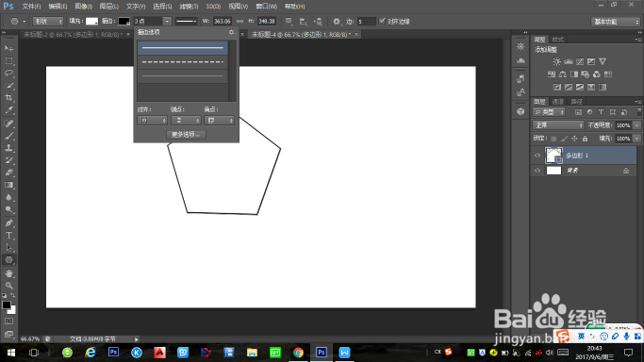Switch to the 未标题-2 document tab

(x=73, y=35)
